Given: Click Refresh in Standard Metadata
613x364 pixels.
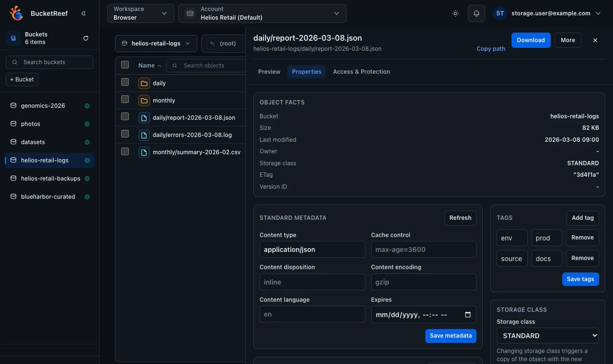Looking at the screenshot, I should coord(460,218).
